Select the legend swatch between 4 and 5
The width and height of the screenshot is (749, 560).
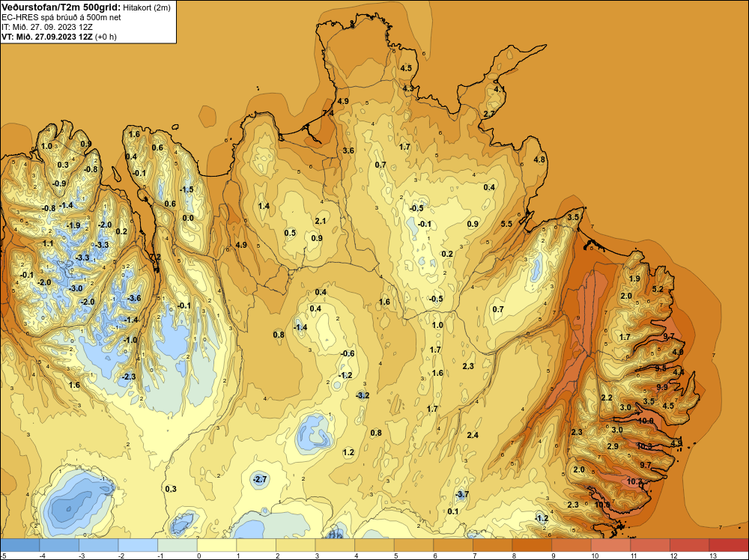(x=374, y=545)
